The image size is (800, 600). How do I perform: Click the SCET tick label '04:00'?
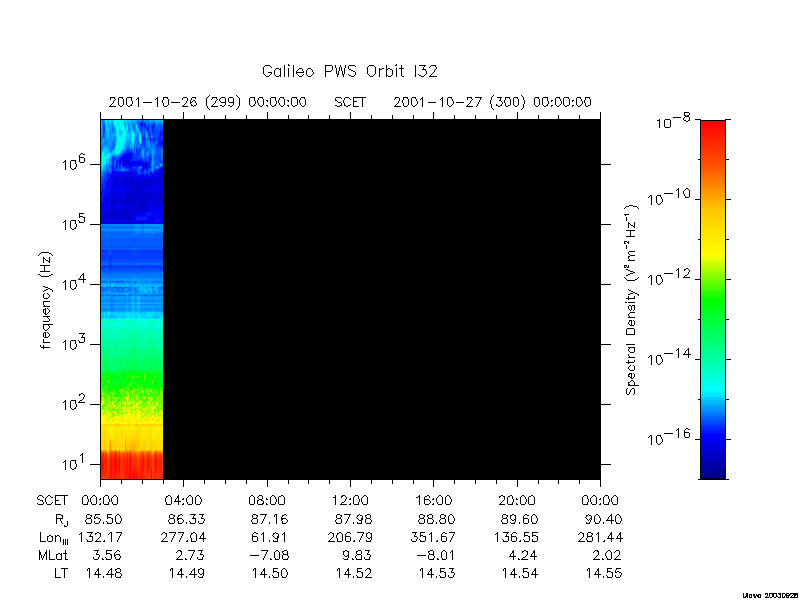[183, 501]
